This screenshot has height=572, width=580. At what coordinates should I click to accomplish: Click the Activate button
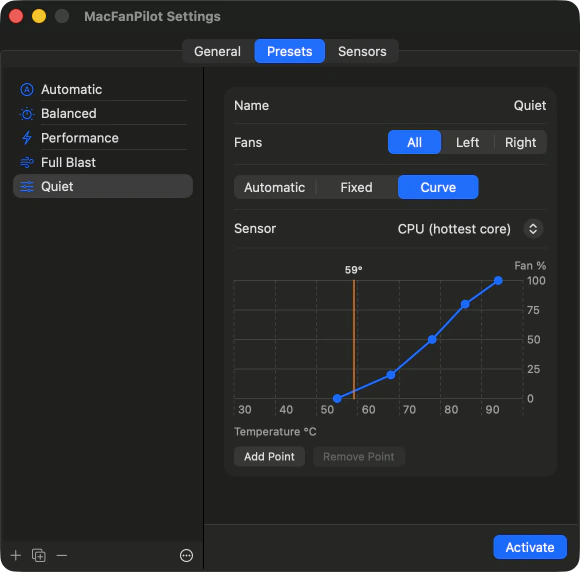(530, 547)
